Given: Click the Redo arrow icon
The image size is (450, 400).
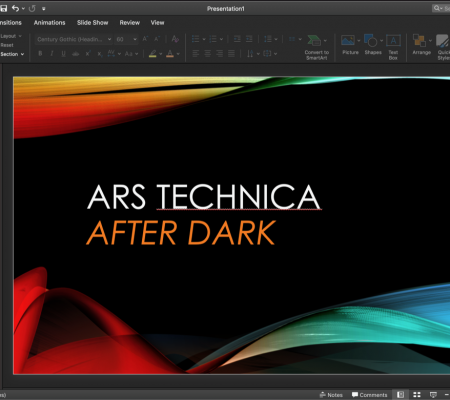Looking at the screenshot, I should click(x=32, y=8).
